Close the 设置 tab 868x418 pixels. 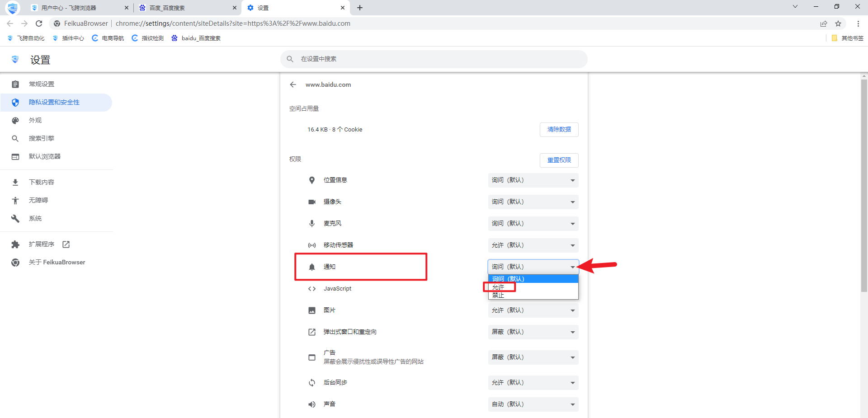point(343,8)
